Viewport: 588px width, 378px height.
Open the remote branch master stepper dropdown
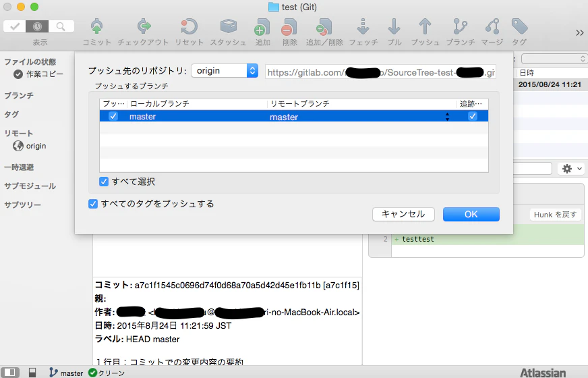pyautogui.click(x=447, y=117)
